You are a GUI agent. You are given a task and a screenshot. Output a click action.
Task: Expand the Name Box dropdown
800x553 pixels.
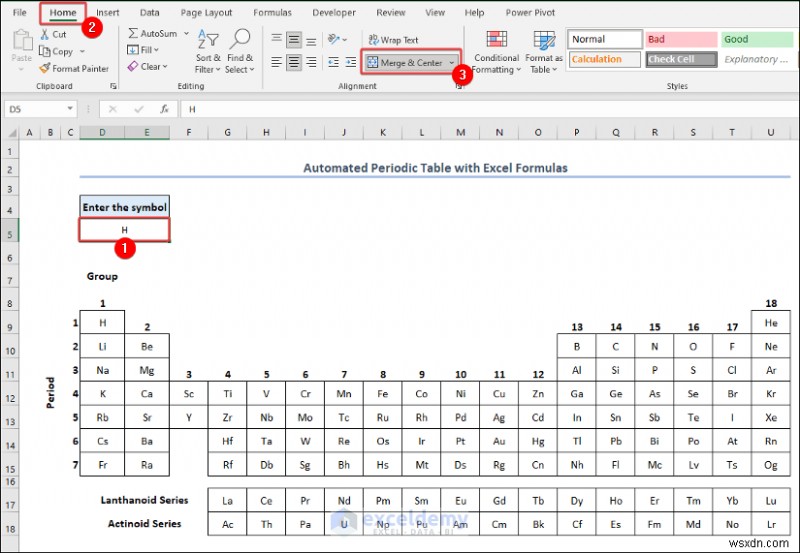click(70, 109)
